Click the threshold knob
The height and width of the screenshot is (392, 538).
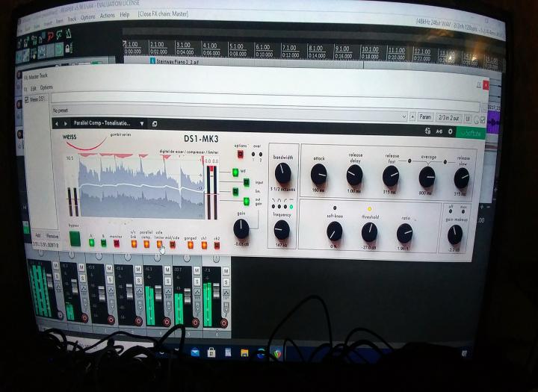click(370, 232)
